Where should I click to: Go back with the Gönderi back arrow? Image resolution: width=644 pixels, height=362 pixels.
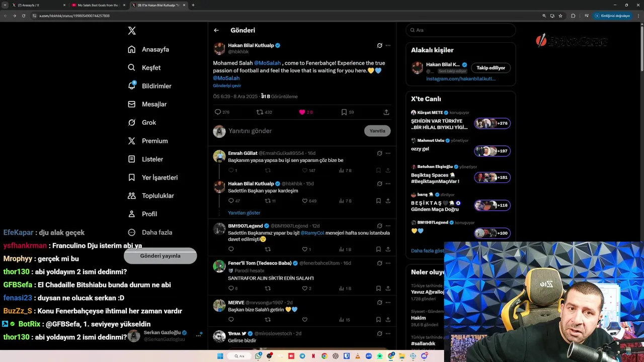click(x=216, y=30)
